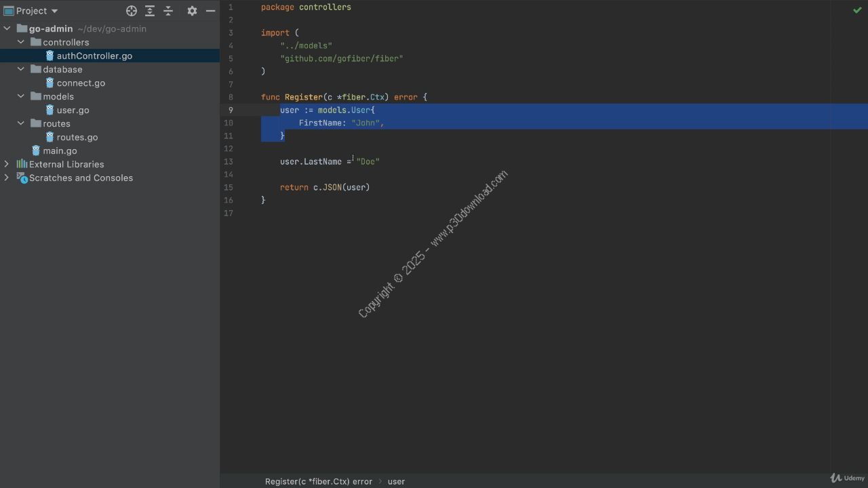Image resolution: width=868 pixels, height=488 pixels.
Task: Click the External Libraries icon
Action: [22, 164]
